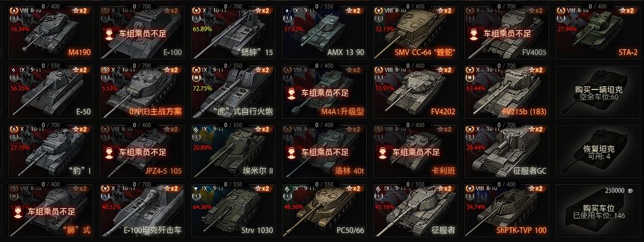Click the crew shortage icon on 卡利班
The image size is (644, 242).
pyautogui.click(x=382, y=152)
